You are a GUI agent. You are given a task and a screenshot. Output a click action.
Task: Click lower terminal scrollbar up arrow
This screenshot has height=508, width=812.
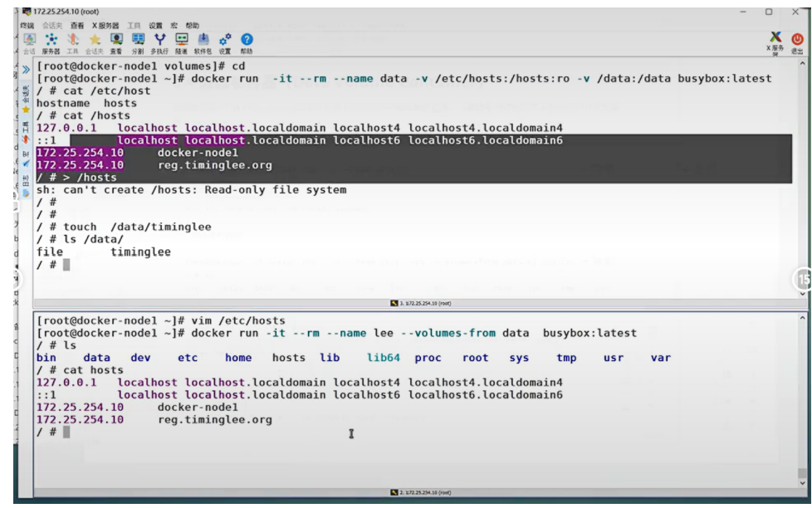802,318
